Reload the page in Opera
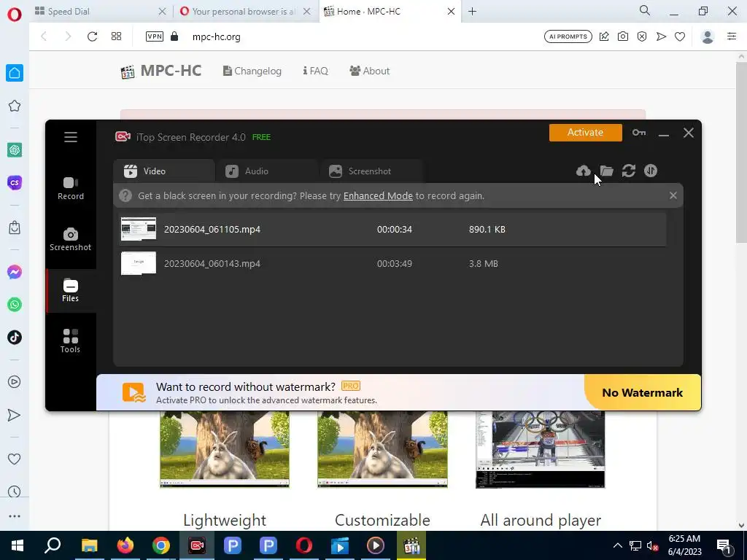Image resolution: width=747 pixels, height=560 pixels. [92, 36]
